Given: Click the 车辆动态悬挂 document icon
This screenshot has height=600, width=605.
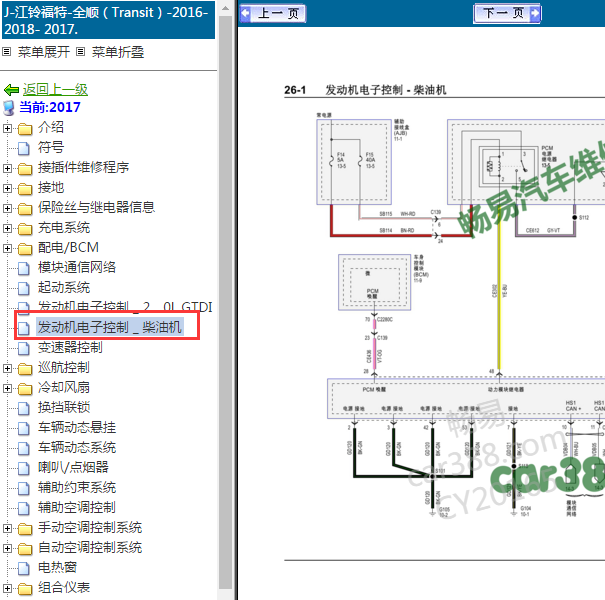Looking at the screenshot, I should (x=24, y=428).
